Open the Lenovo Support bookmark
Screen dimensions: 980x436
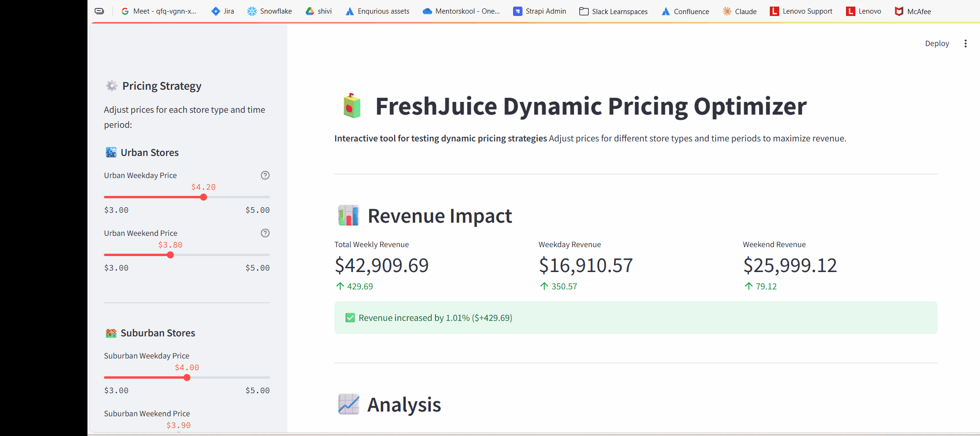point(800,11)
